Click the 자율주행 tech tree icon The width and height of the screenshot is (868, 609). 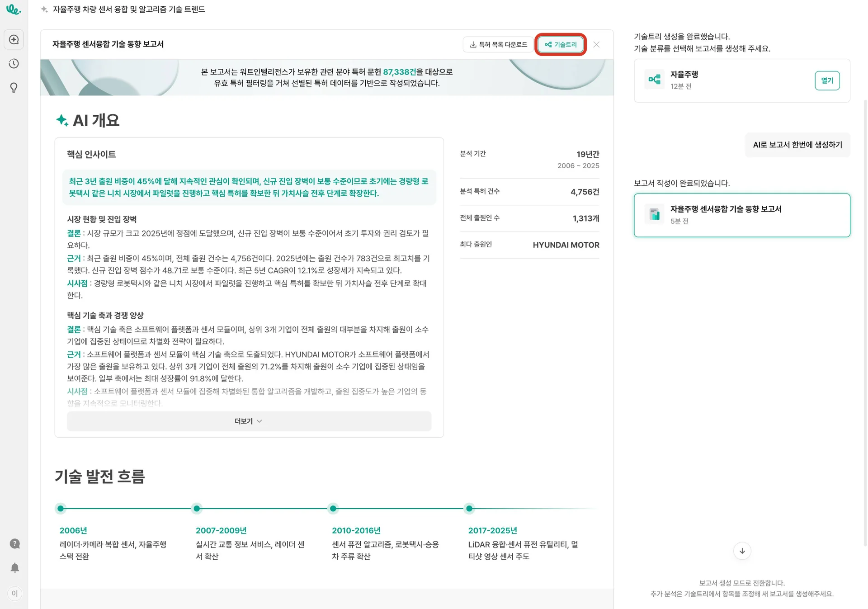(x=654, y=80)
